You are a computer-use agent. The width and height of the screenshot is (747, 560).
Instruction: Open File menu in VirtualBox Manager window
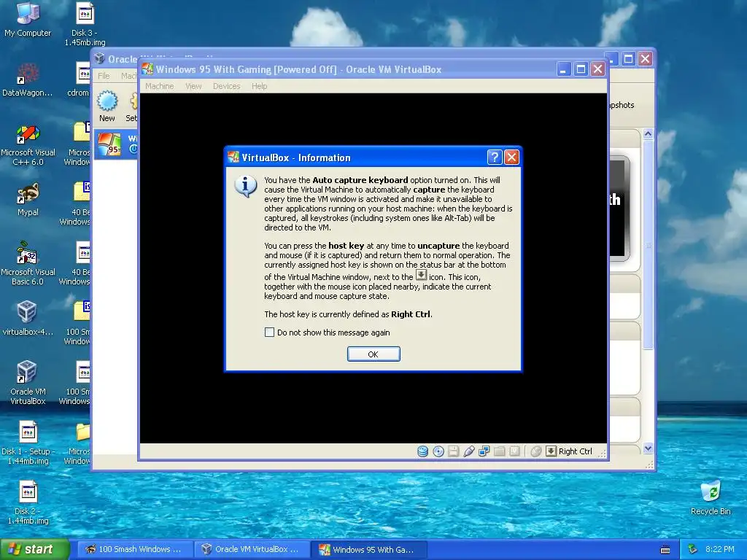pyautogui.click(x=104, y=76)
